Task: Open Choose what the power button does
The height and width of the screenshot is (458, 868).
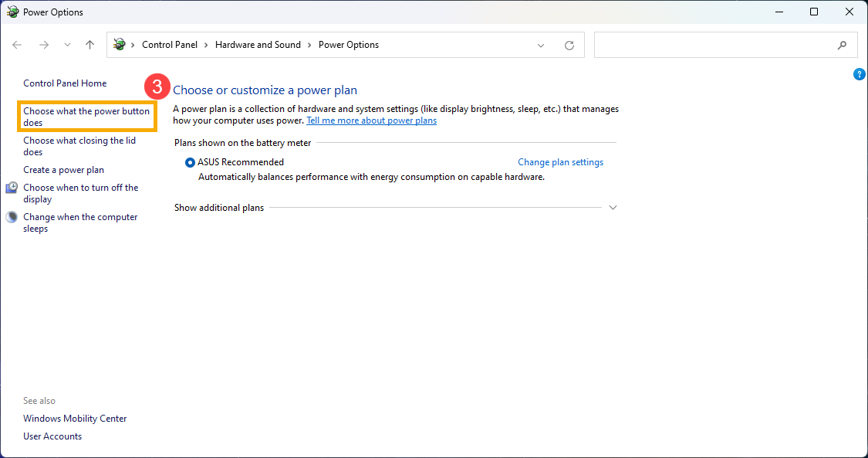Action: click(86, 117)
